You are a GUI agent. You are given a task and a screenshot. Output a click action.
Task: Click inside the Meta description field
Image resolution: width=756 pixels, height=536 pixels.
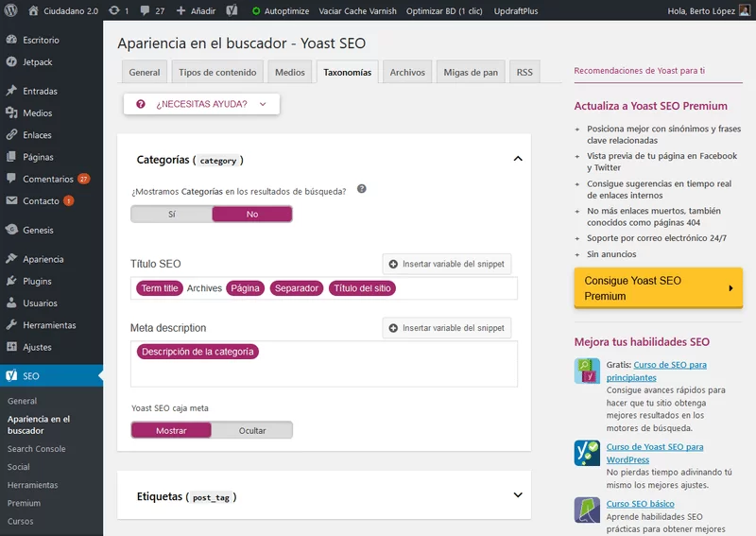(324, 364)
